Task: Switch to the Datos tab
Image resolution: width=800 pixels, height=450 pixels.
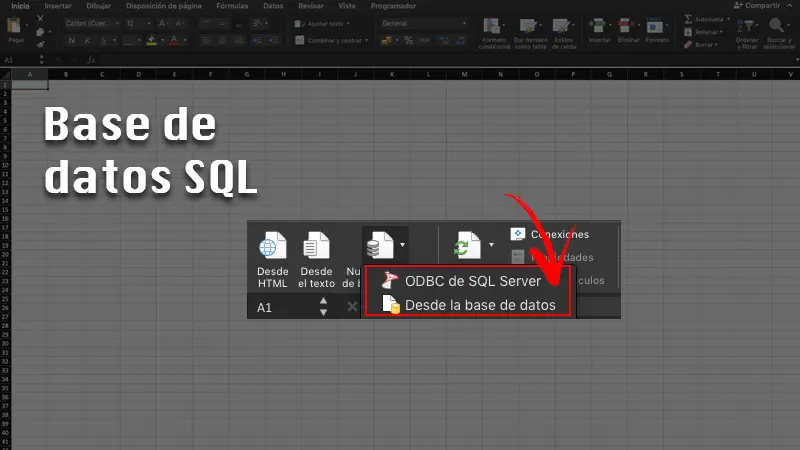Action: coord(273,6)
